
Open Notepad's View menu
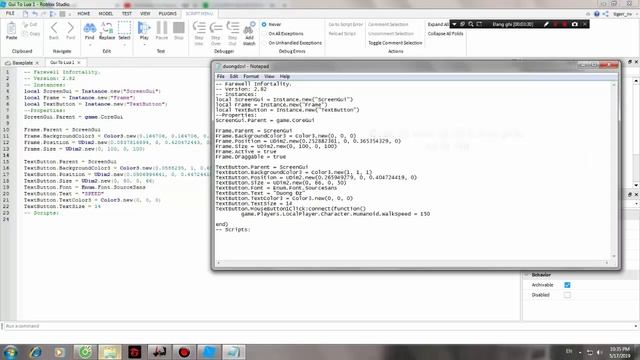point(269,76)
